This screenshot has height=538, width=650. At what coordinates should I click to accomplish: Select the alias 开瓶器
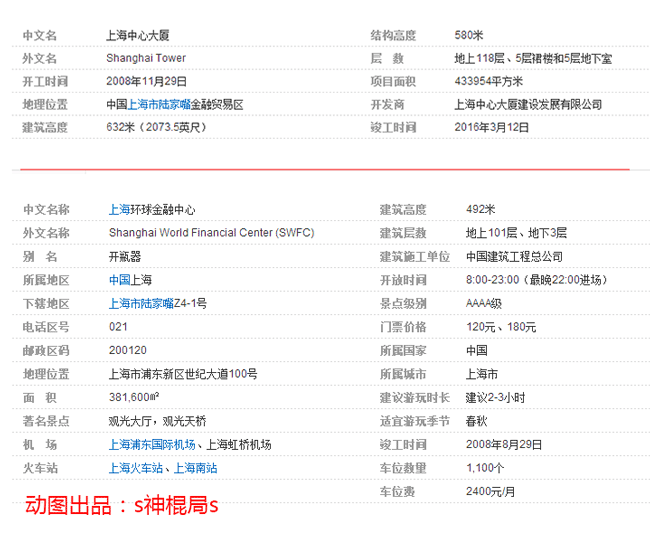125,257
